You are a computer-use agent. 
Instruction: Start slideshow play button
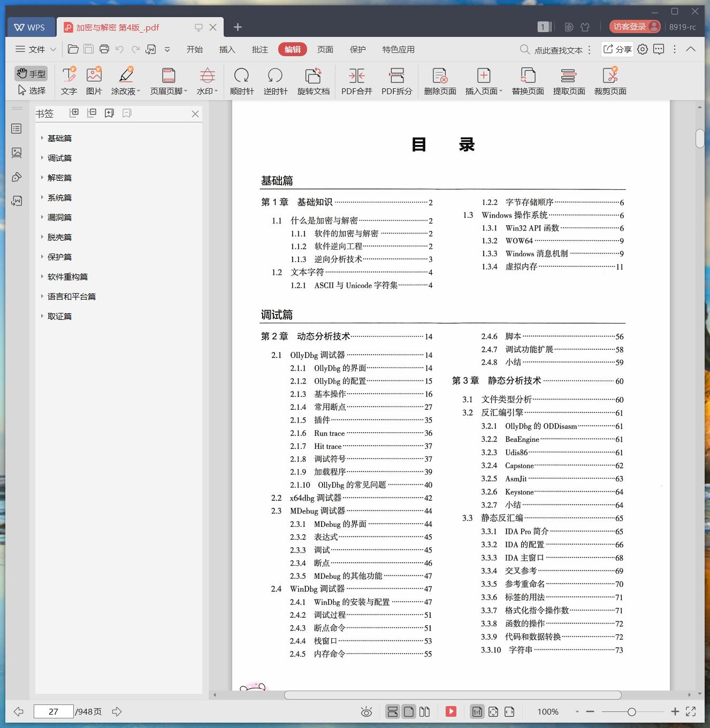[x=451, y=711]
